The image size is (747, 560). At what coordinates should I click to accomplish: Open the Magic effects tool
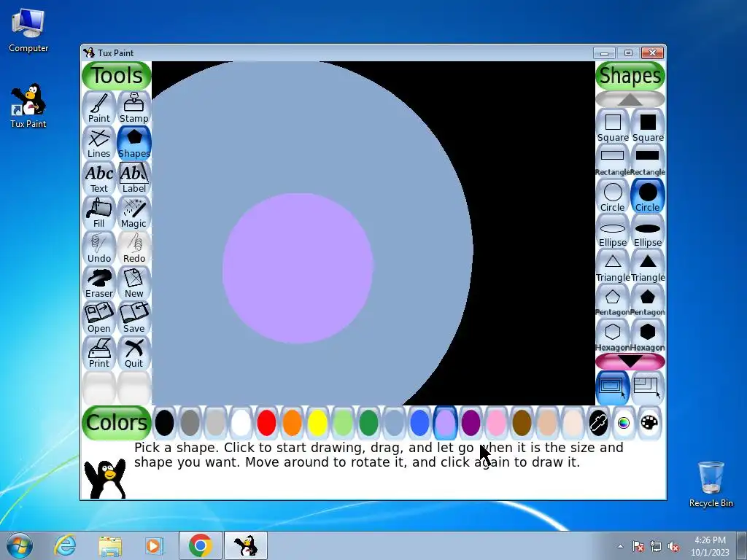[134, 213]
